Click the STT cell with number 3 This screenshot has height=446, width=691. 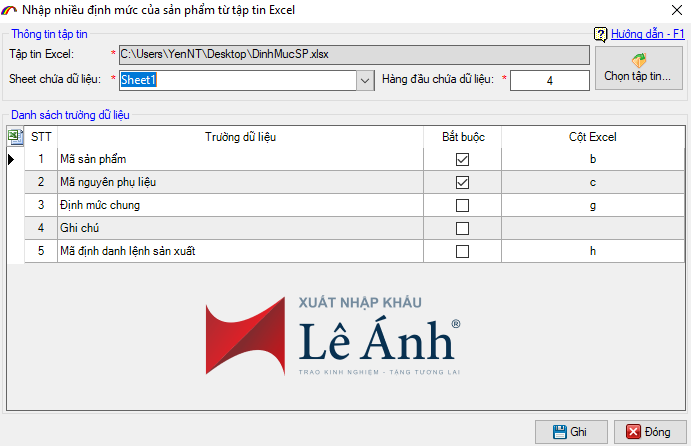pos(41,205)
